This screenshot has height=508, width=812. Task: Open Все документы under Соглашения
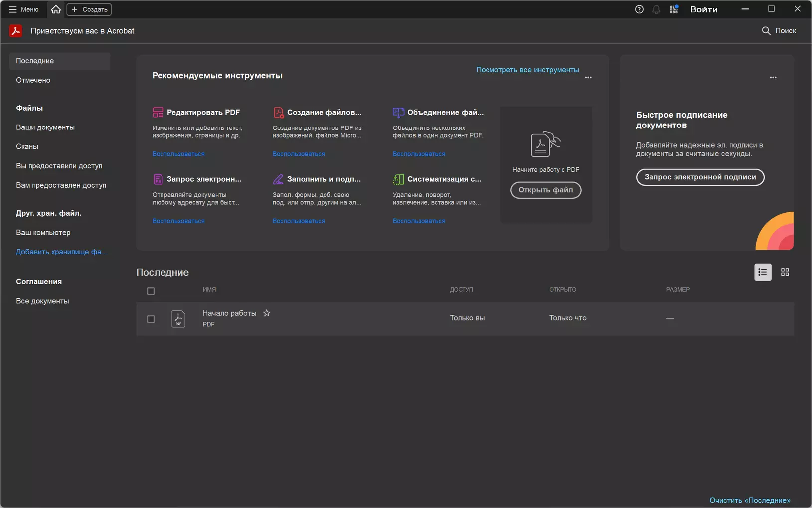42,301
